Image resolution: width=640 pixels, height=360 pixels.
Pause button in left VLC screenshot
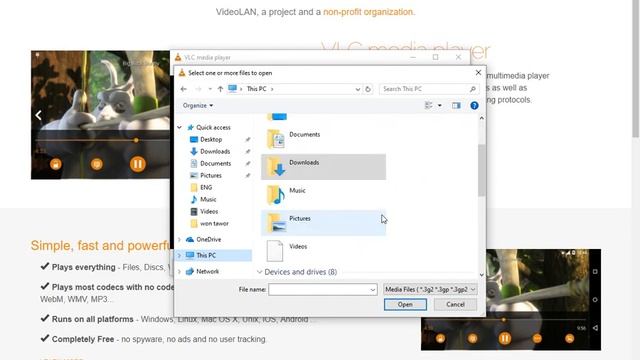point(138,164)
